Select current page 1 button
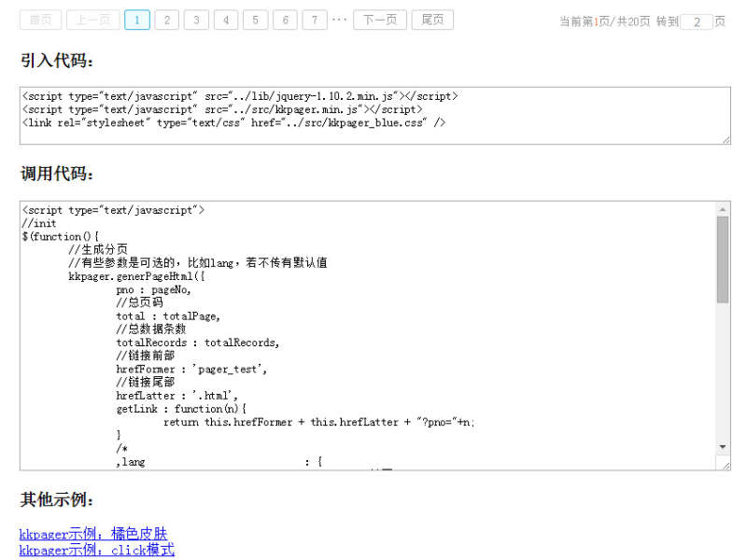747x560 pixels. [x=136, y=20]
